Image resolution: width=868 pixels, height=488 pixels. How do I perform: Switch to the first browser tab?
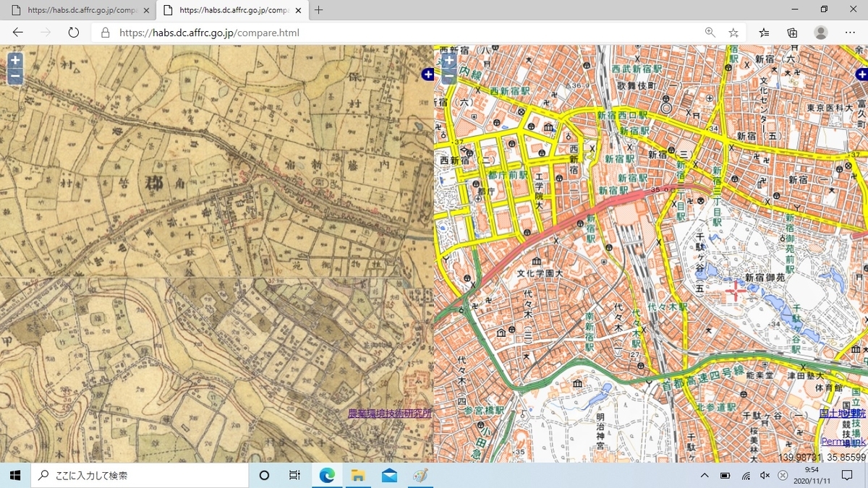[80, 10]
